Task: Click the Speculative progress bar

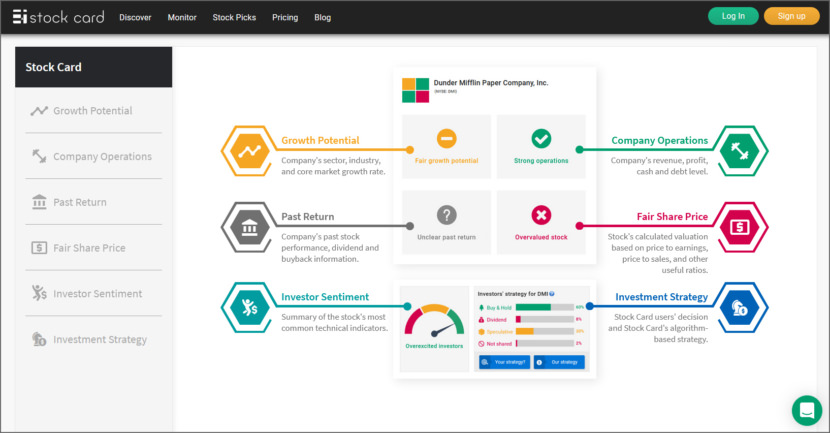Action: [545, 331]
